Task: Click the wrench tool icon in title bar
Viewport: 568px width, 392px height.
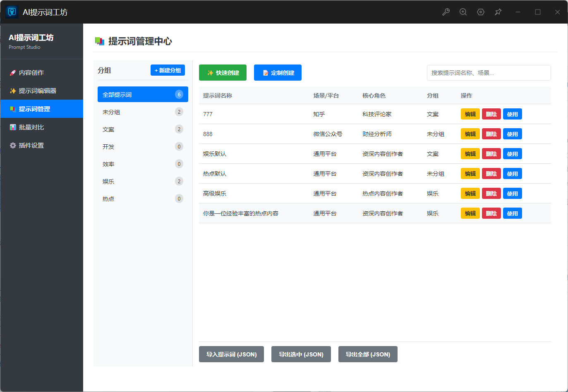Action: (446, 12)
